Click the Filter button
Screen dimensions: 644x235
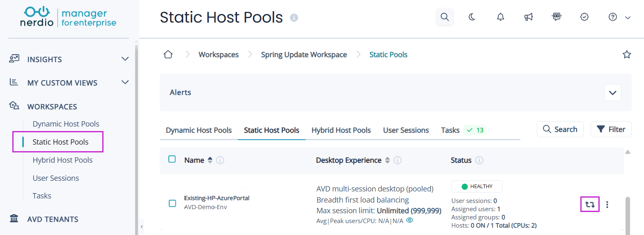tap(611, 129)
